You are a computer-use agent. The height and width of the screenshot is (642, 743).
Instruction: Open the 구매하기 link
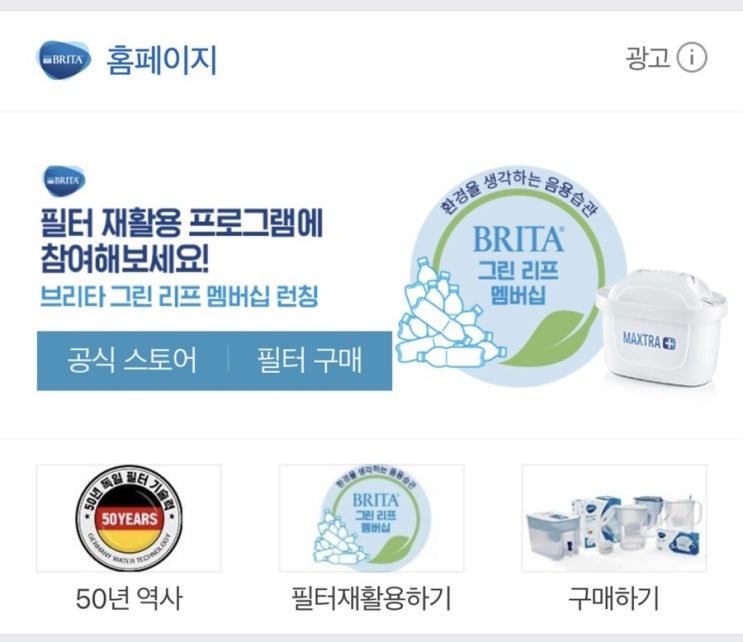pyautogui.click(x=614, y=598)
